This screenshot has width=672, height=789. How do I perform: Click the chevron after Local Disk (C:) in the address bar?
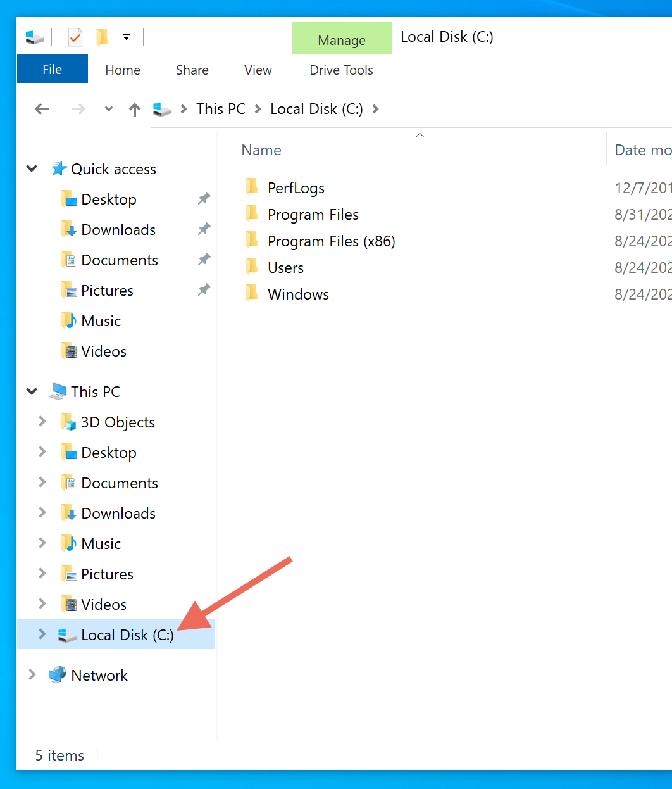click(376, 109)
